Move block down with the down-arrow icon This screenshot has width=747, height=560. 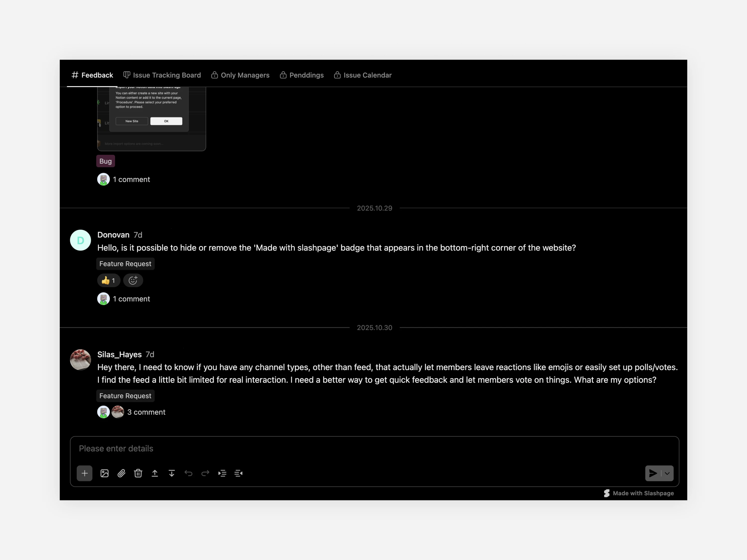click(x=172, y=473)
